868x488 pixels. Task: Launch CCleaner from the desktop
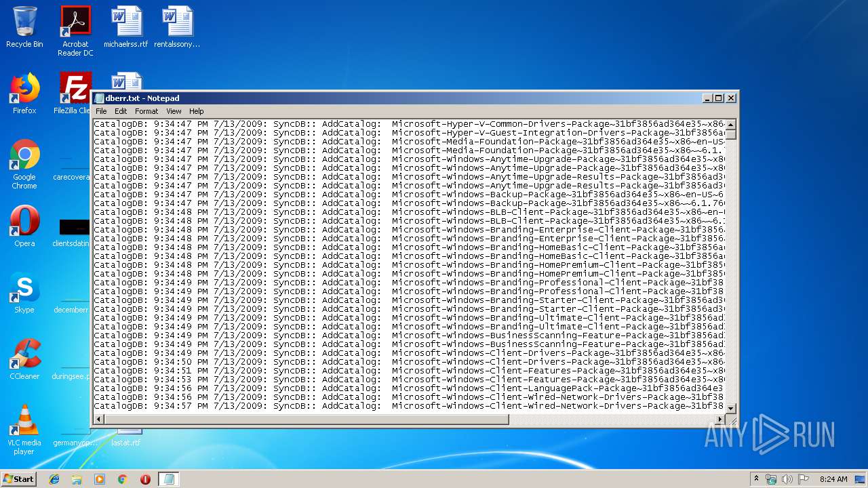(x=24, y=359)
